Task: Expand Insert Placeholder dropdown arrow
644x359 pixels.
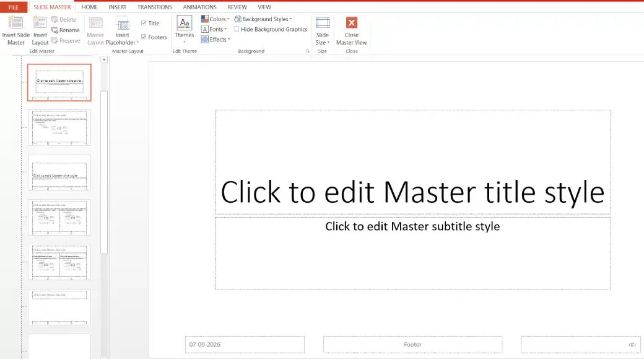Action: click(x=137, y=42)
